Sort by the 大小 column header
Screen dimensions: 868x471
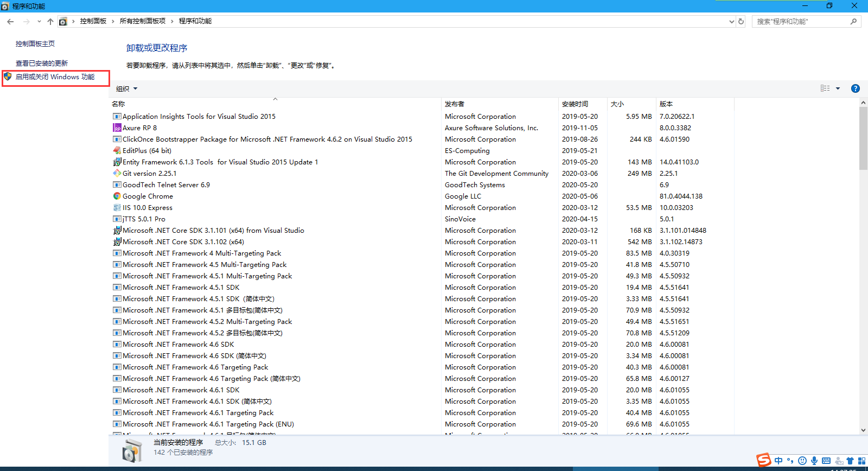click(631, 104)
